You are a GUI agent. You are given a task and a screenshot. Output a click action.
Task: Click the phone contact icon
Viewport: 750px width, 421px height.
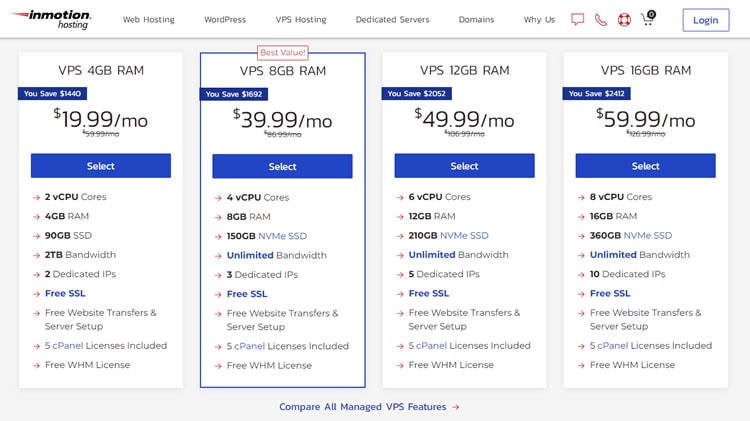tap(601, 20)
